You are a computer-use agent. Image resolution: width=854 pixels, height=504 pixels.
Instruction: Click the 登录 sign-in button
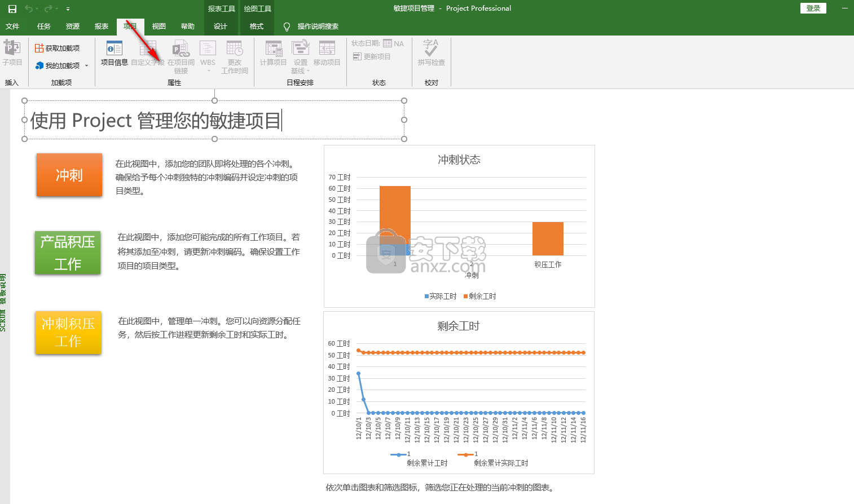[x=813, y=8]
